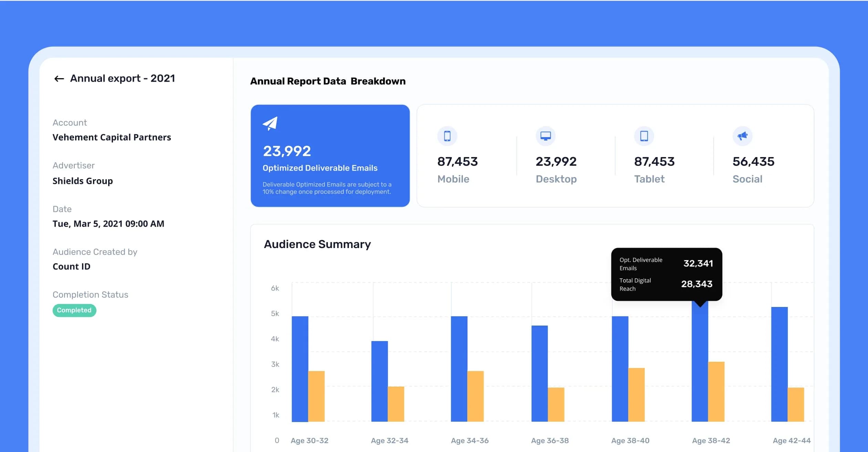Image resolution: width=868 pixels, height=452 pixels.
Task: Select the Mobile phone icon
Action: pos(447,136)
